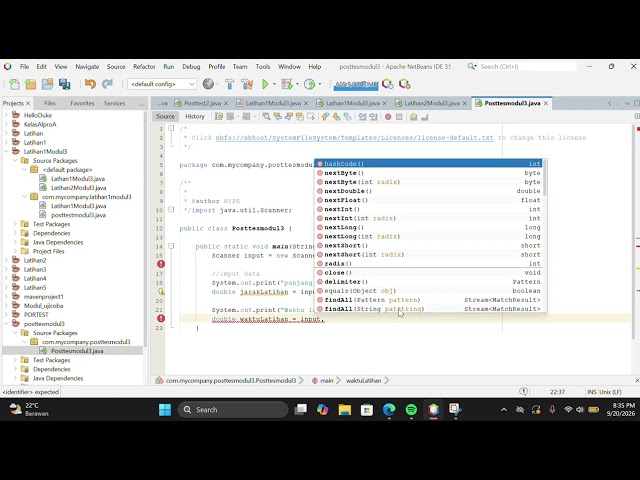Collapse the Latihan1Modul3 project node
This screenshot has width=640, height=480.
[x=6, y=151]
